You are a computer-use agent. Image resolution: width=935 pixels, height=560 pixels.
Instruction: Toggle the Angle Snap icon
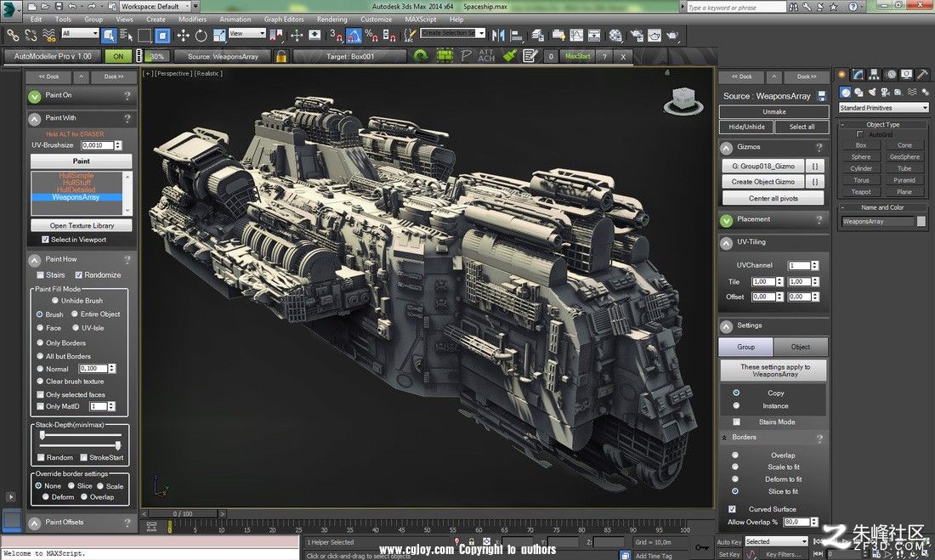pyautogui.click(x=354, y=36)
